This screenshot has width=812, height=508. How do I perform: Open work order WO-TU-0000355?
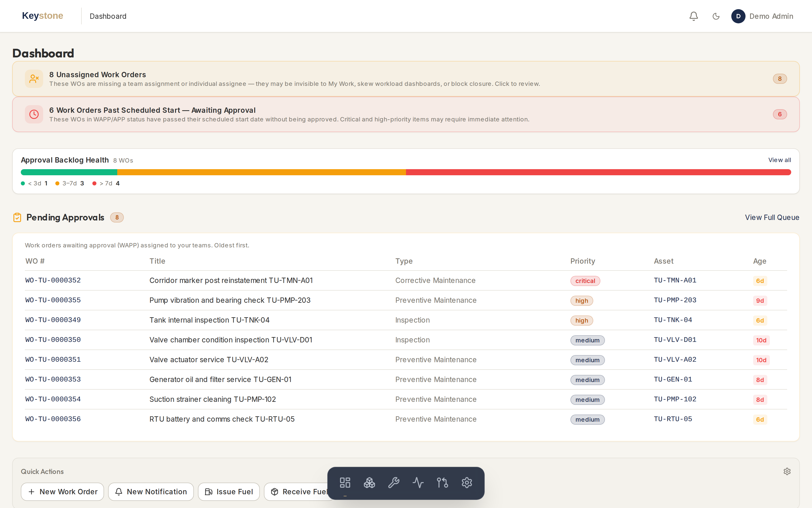click(53, 300)
